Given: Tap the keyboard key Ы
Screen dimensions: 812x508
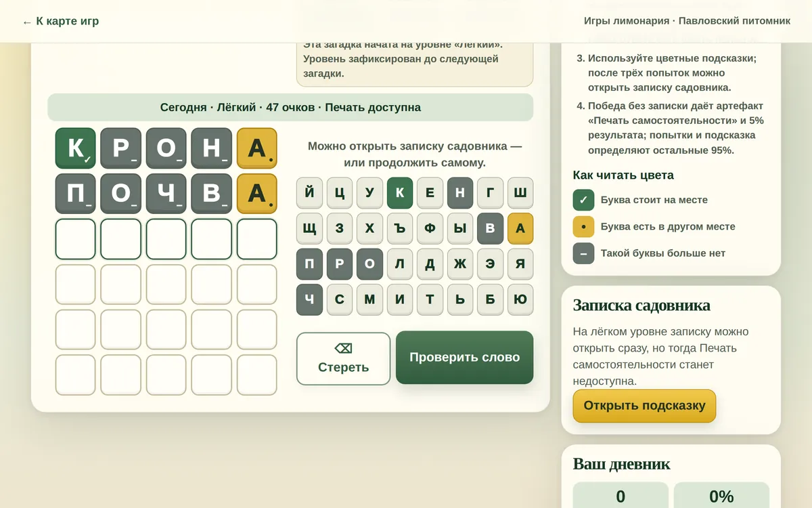Looking at the screenshot, I should [x=460, y=228].
